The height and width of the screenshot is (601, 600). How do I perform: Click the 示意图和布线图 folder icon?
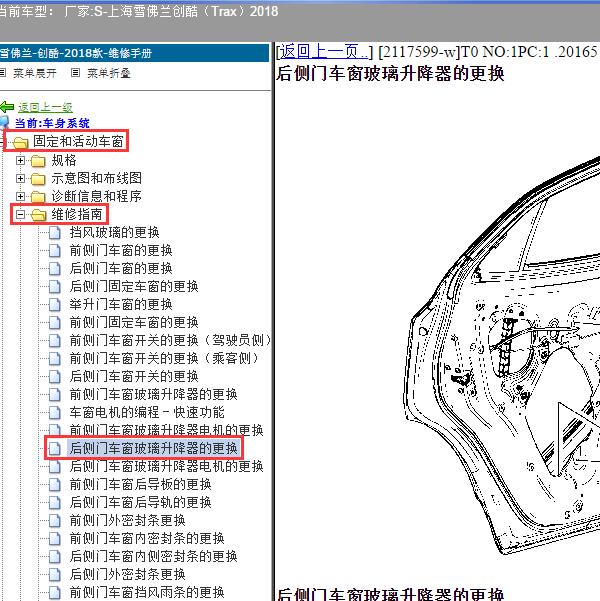(38, 179)
